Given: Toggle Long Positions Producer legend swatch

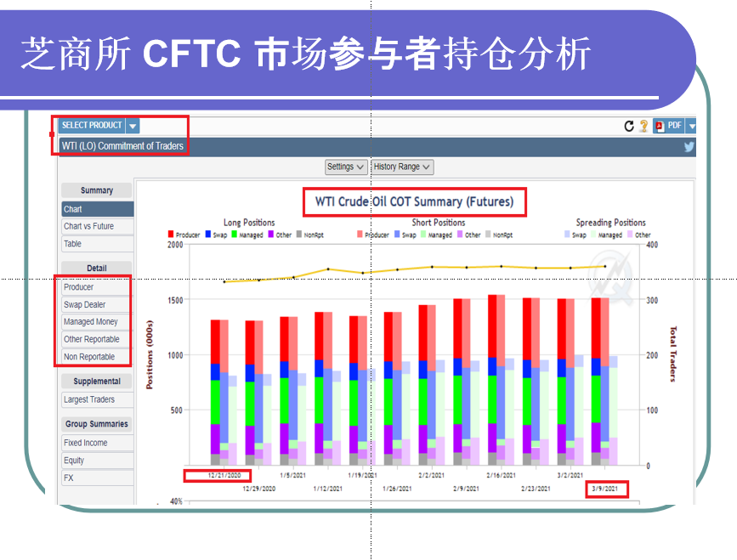Looking at the screenshot, I should tap(171, 234).
